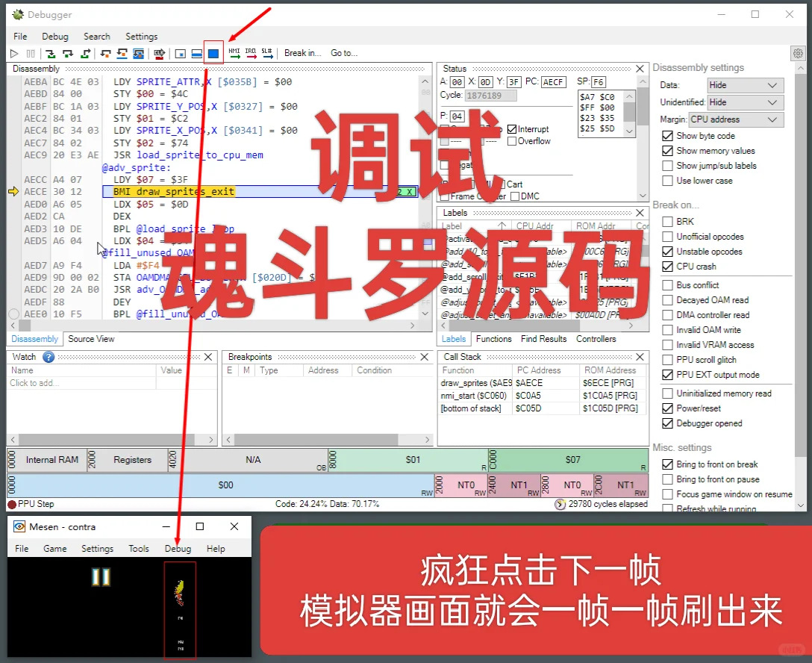Select the Step Over icon
Screen dimensions: 812x663
tap(66, 53)
